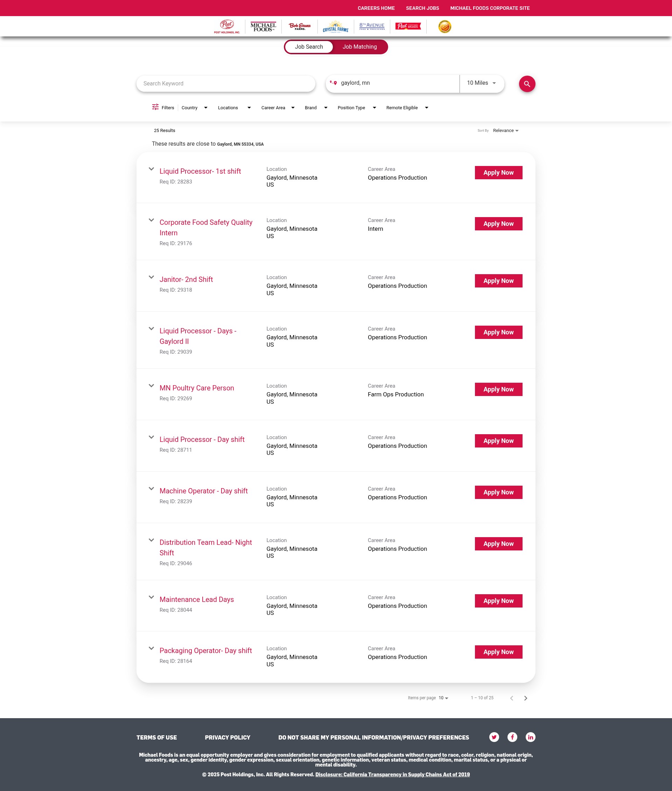Open the Post Consumer Brands logo

click(x=408, y=26)
